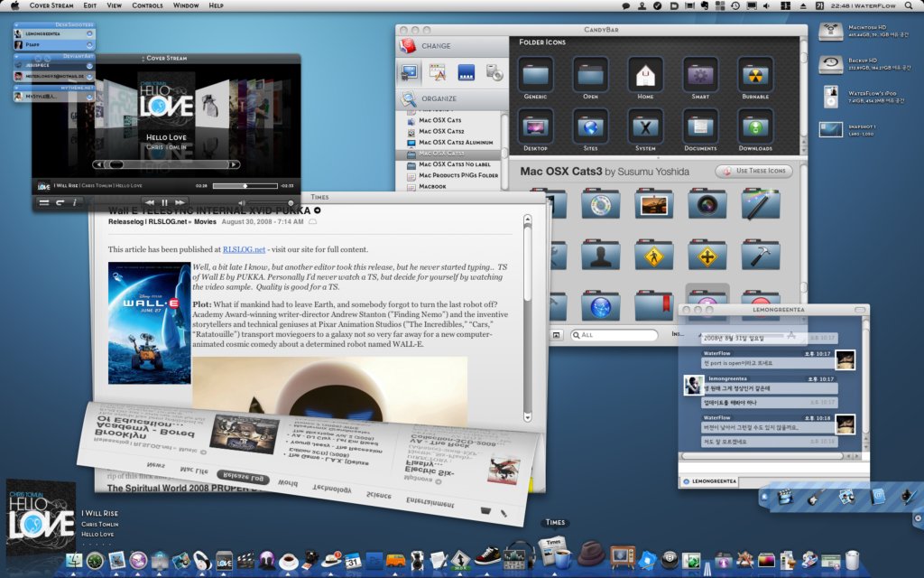Image resolution: width=924 pixels, height=578 pixels.
Task: Open the Macintosh HD desktop drive
Action: (x=831, y=32)
